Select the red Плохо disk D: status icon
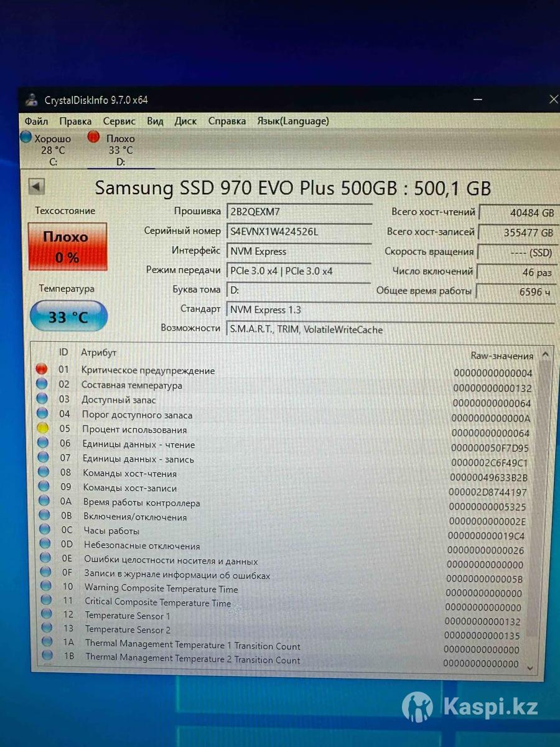 94,138
